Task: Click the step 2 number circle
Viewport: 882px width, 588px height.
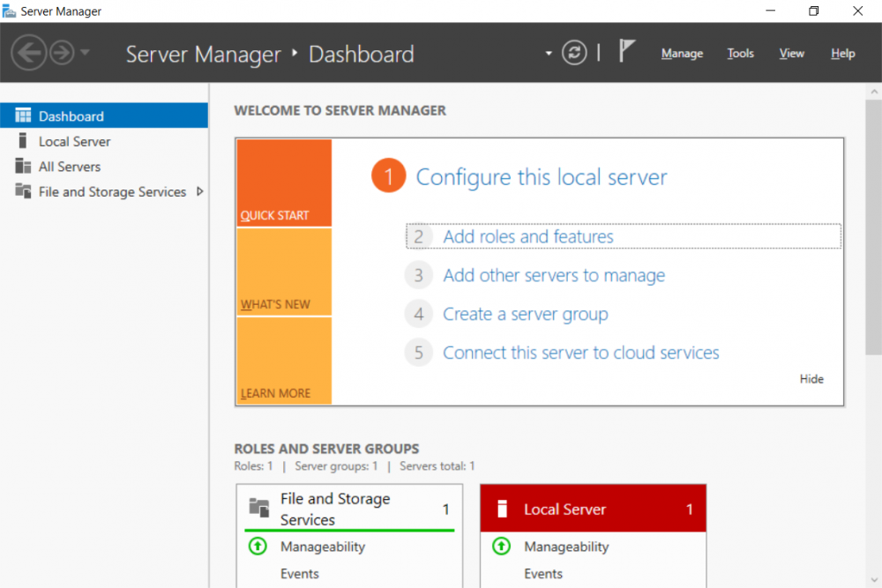Action: (418, 236)
